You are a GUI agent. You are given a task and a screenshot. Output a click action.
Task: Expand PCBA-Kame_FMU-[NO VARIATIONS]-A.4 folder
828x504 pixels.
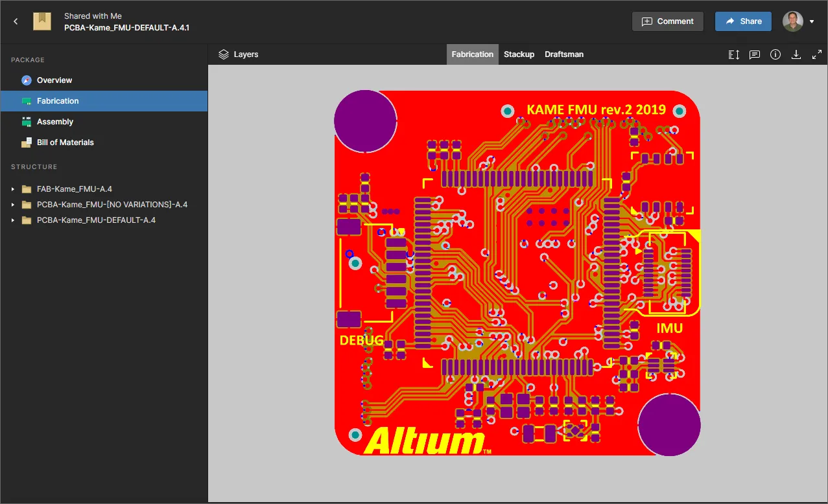pos(13,205)
